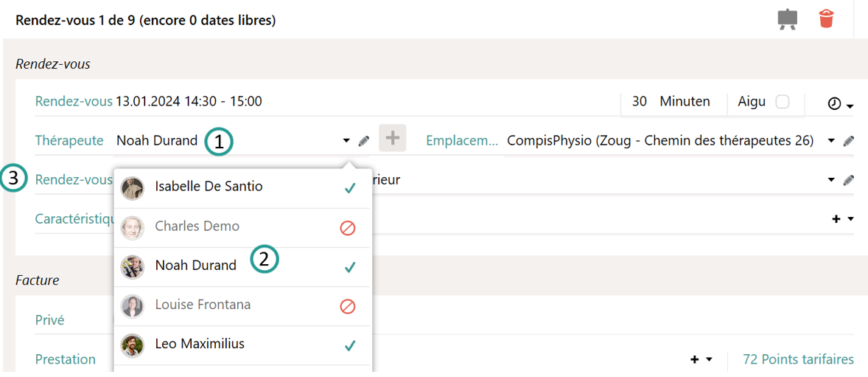Open the Prestation plus dropdown

tap(701, 359)
